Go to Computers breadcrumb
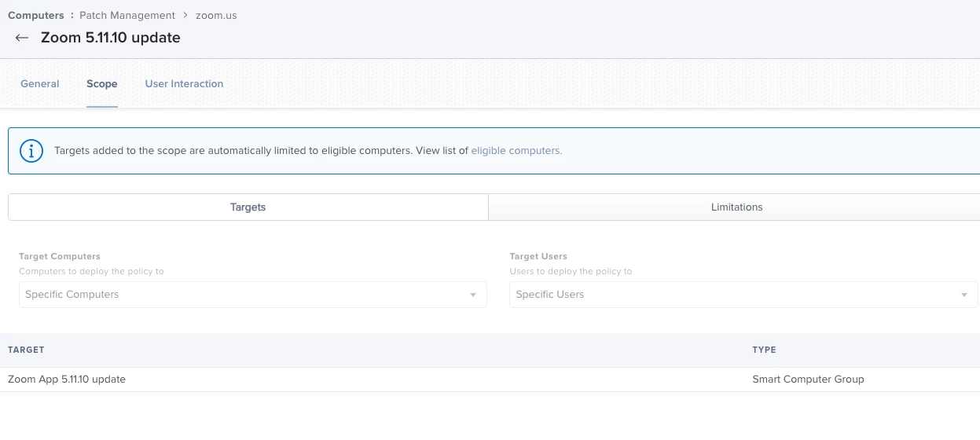Screen dimensions: 980x440 click(36, 15)
